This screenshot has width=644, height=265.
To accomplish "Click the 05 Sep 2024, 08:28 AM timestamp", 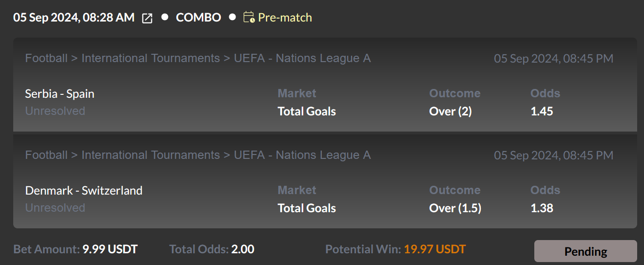I will point(74,18).
